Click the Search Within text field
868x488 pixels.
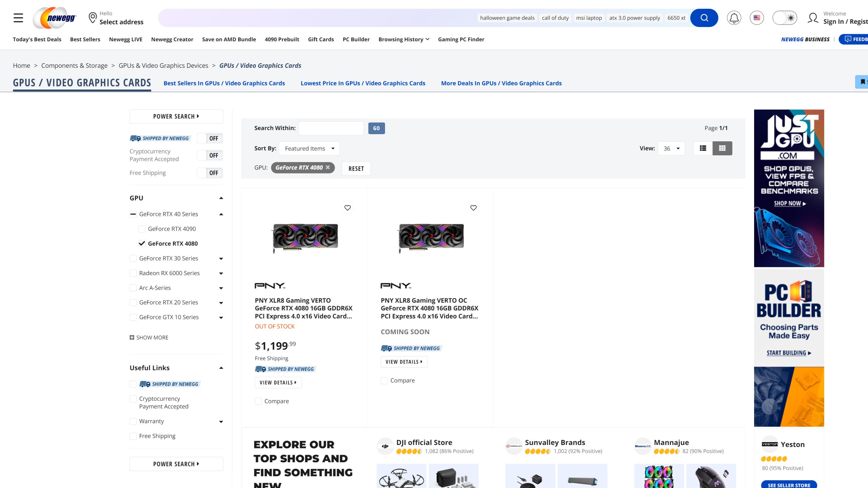[x=331, y=128]
